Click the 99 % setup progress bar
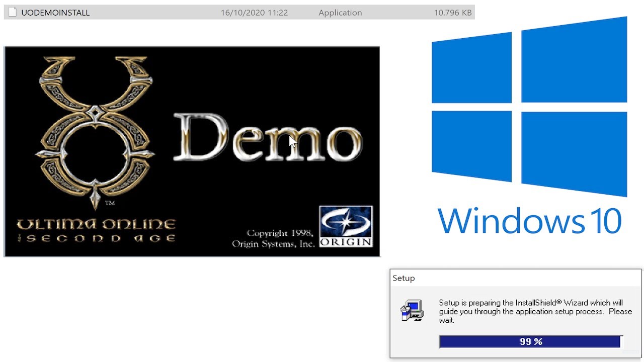The image size is (644, 362). coord(531,342)
